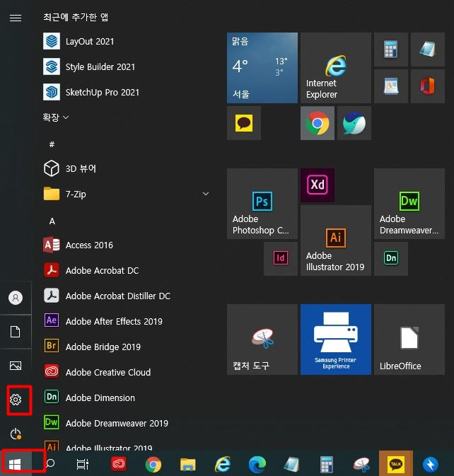The height and width of the screenshot is (476, 454).
Task: Open Documents from the Start sidebar
Action: pos(16,332)
